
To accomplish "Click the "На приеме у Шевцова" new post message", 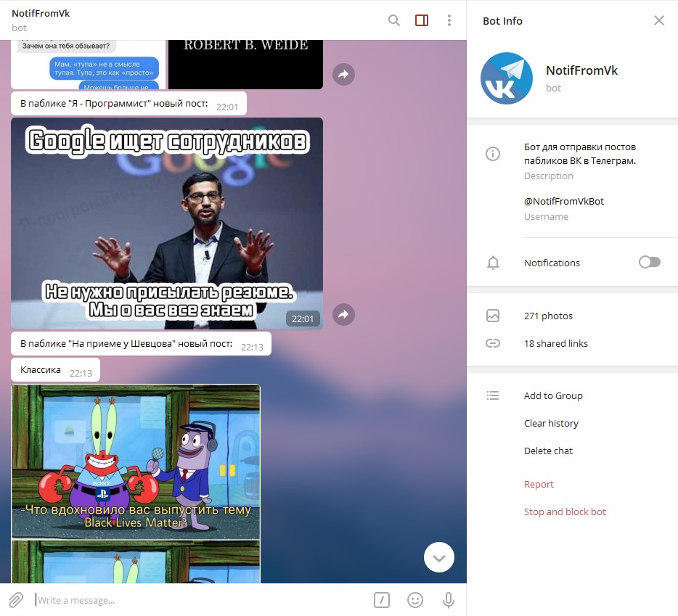I will (x=141, y=344).
